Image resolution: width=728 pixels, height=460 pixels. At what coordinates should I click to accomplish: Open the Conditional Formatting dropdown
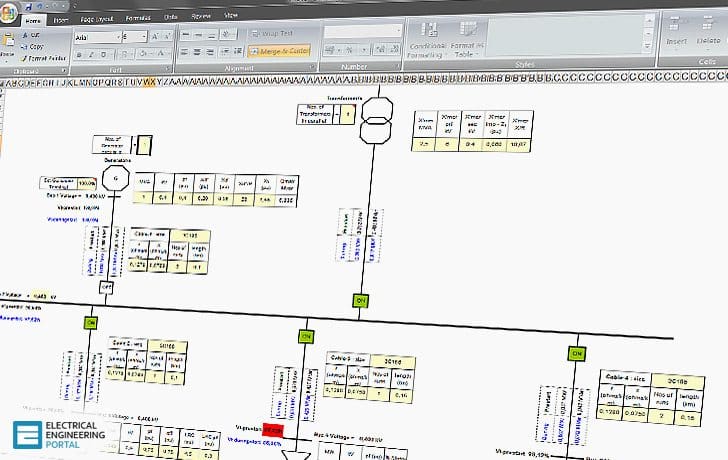point(428,41)
